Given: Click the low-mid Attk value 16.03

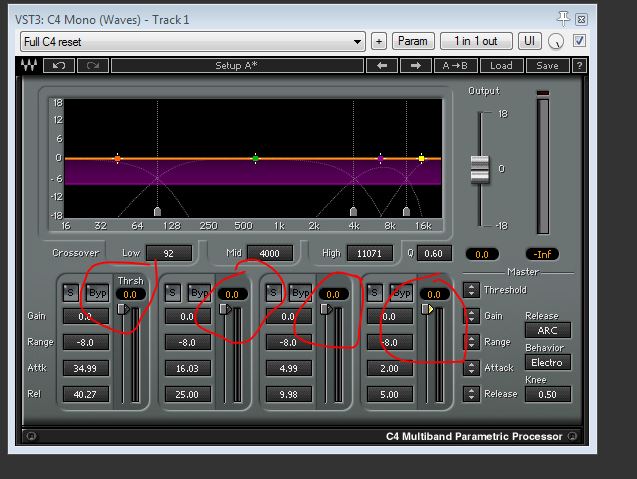Looking at the screenshot, I should coord(188,368).
